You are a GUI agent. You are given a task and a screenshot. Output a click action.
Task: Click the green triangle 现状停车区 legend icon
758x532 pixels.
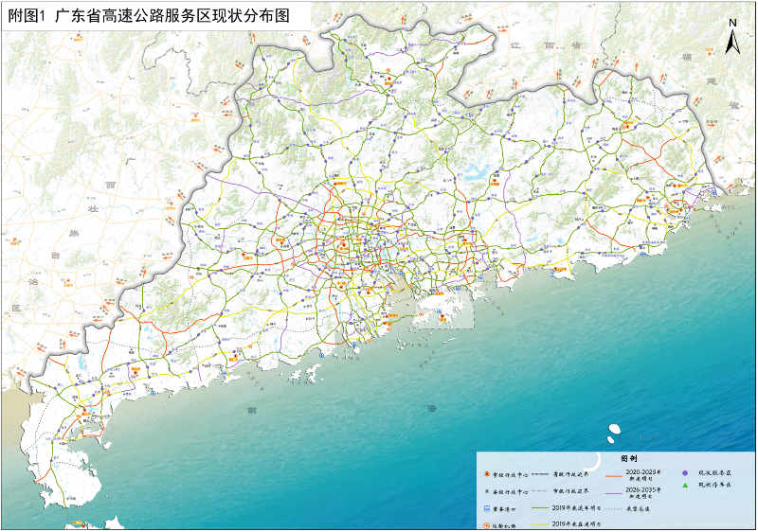pyautogui.click(x=684, y=486)
